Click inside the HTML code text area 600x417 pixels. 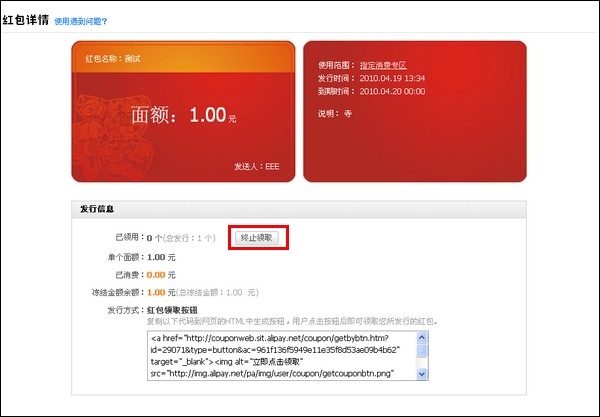pyautogui.click(x=282, y=356)
